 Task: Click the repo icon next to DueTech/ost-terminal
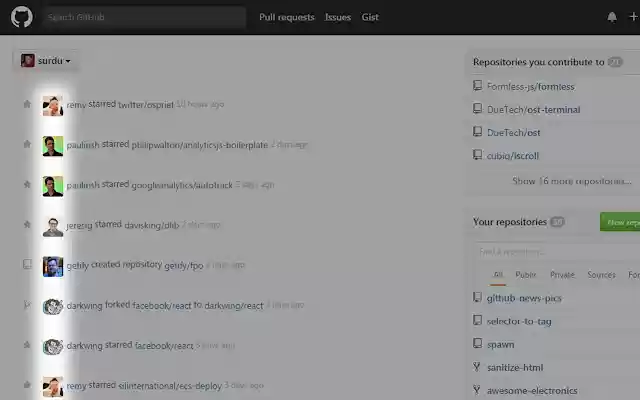tap(477, 109)
